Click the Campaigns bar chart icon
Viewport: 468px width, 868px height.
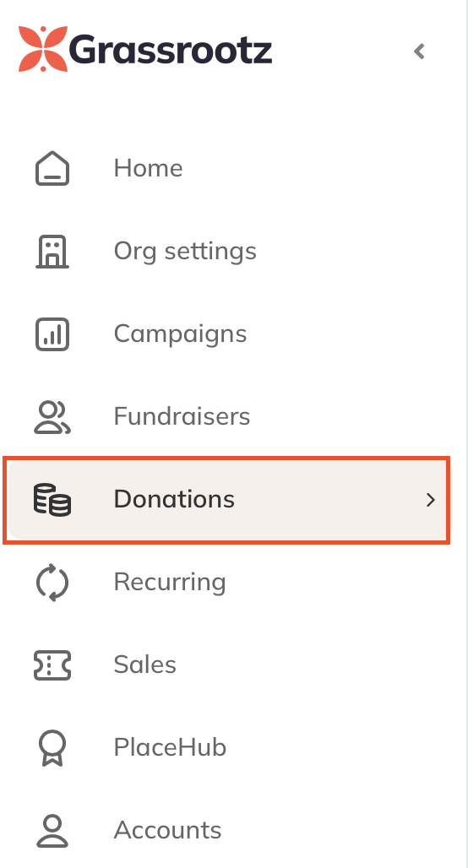point(52,334)
